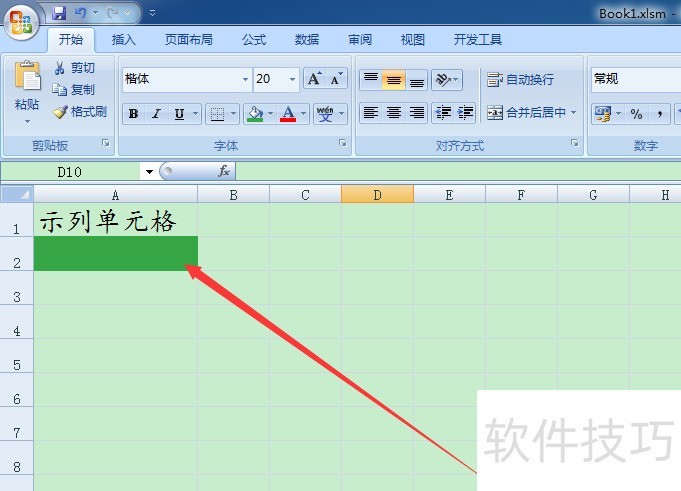This screenshot has height=491, width=681.
Task: Open the text orientation button
Action: click(447, 79)
